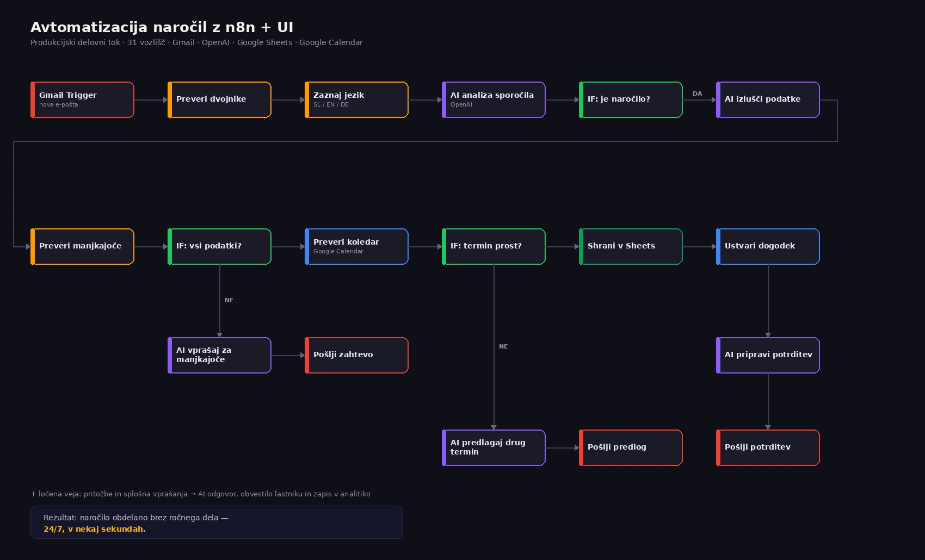The image size is (925, 560).
Task: Select the Shrani v Sheets node
Action: pyautogui.click(x=631, y=247)
